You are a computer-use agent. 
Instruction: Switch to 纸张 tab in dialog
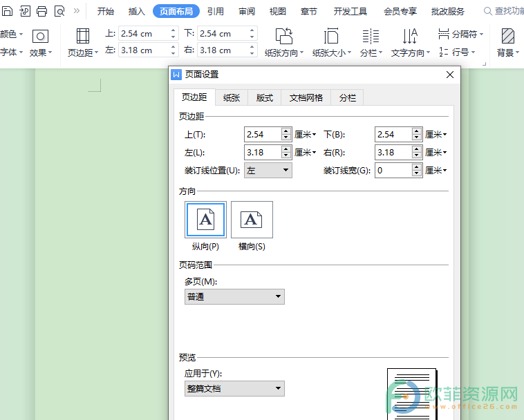pyautogui.click(x=232, y=98)
